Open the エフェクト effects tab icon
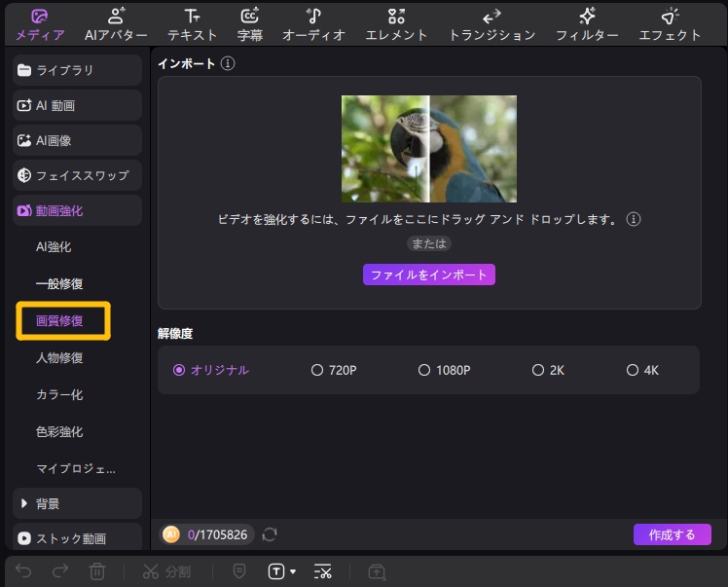The width and height of the screenshot is (728, 587). tap(670, 16)
